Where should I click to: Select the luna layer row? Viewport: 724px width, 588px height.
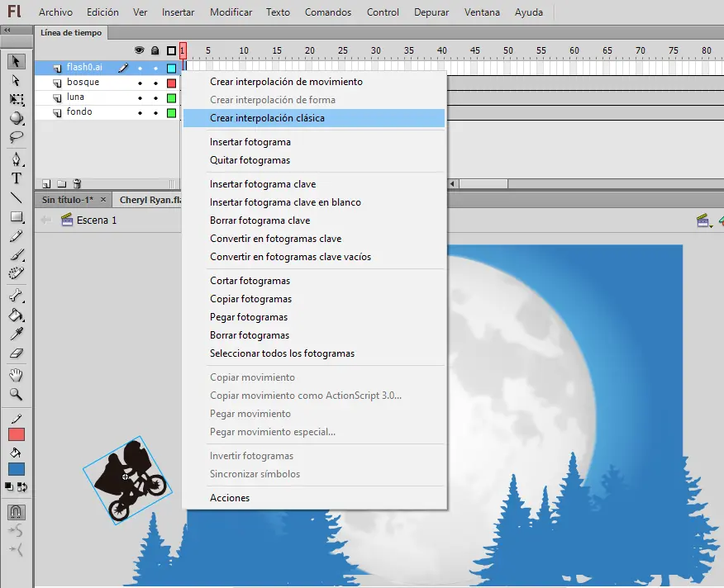coord(107,97)
